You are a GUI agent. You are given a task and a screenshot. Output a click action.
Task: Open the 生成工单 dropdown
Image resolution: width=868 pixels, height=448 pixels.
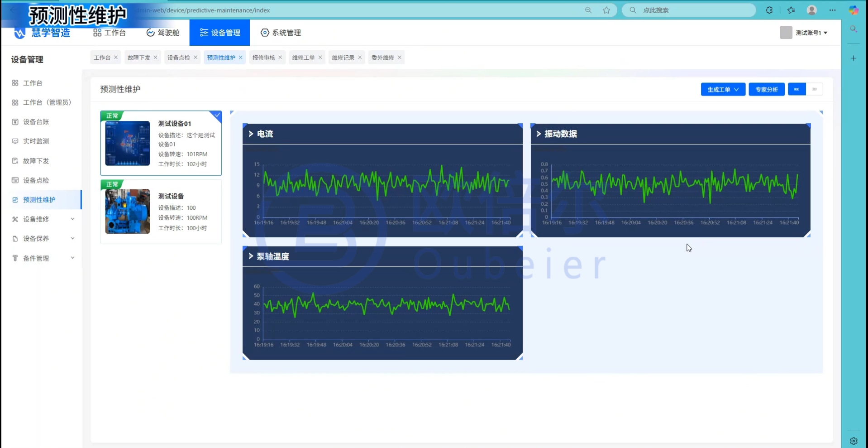click(723, 90)
